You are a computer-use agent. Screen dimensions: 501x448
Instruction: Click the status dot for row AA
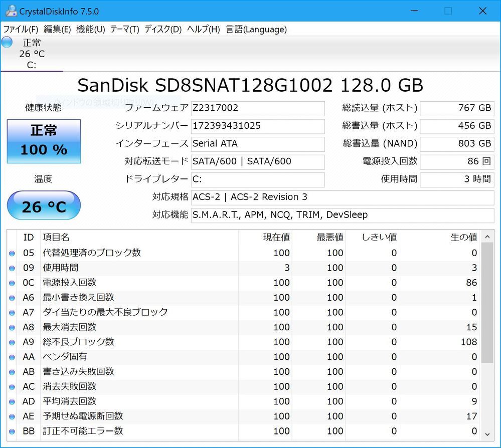(12, 357)
